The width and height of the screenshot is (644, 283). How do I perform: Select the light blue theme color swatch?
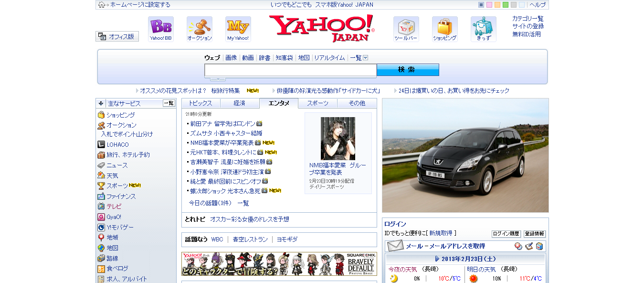[x=522, y=5]
